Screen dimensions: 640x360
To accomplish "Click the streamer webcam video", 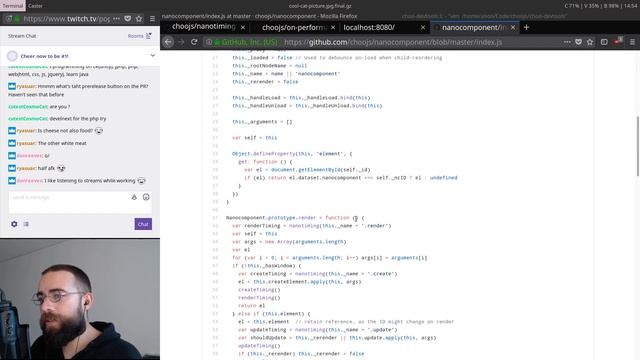I will point(80,299).
